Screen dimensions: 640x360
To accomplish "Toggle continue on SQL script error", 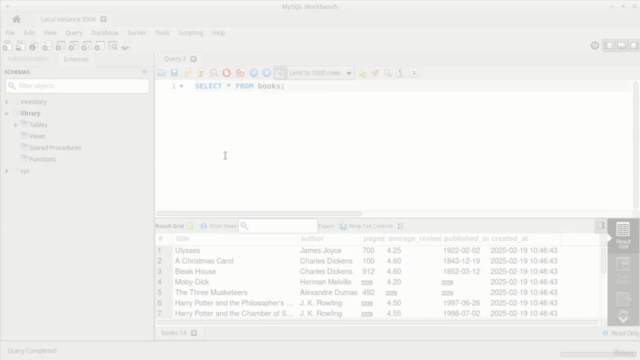I will click(x=240, y=73).
